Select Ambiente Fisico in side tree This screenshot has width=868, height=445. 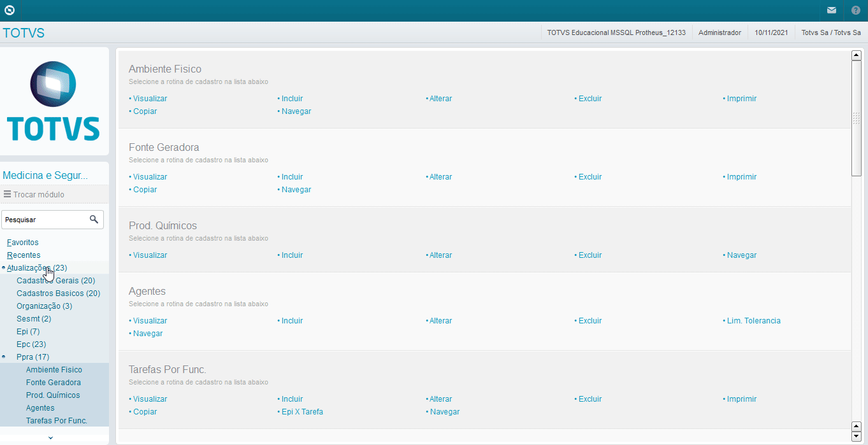pyautogui.click(x=54, y=370)
